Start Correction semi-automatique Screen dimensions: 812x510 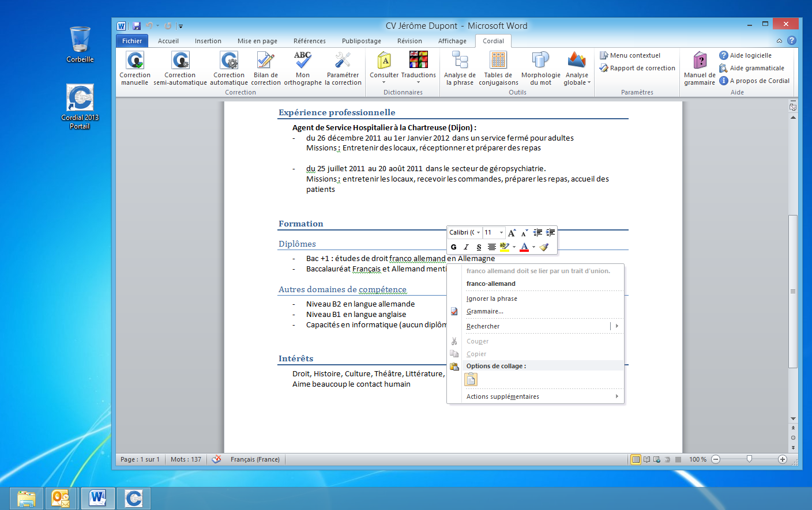(x=180, y=69)
